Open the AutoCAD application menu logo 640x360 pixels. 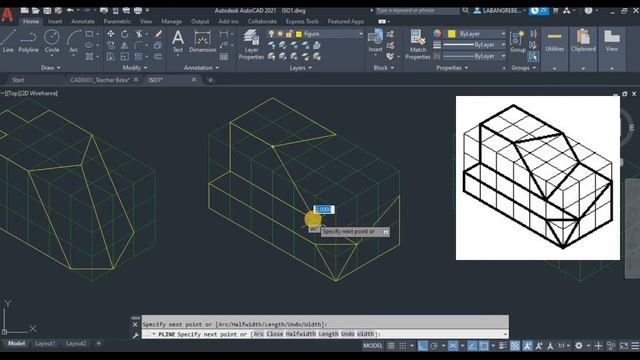(7, 14)
